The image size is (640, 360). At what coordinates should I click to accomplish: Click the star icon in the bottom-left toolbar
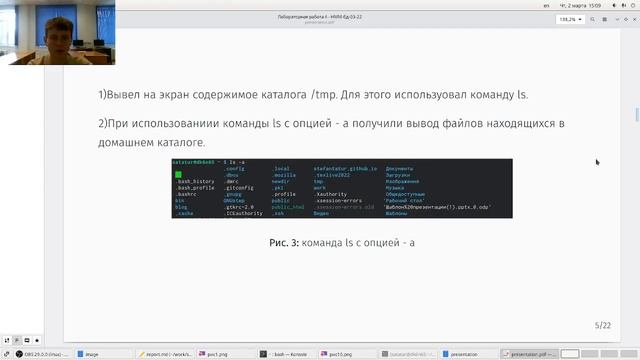(x=37, y=340)
